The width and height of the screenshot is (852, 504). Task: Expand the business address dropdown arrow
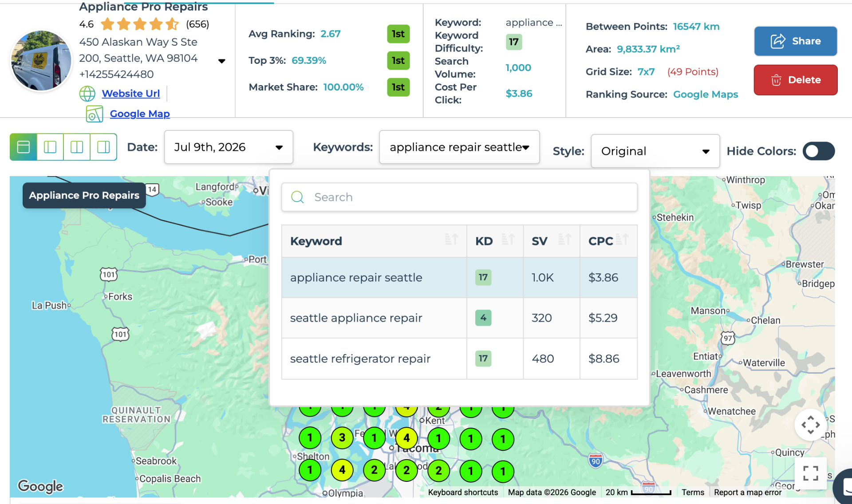pyautogui.click(x=222, y=61)
